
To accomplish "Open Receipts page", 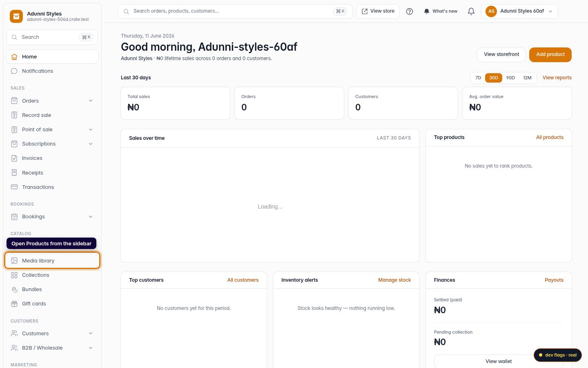I will coord(52,173).
